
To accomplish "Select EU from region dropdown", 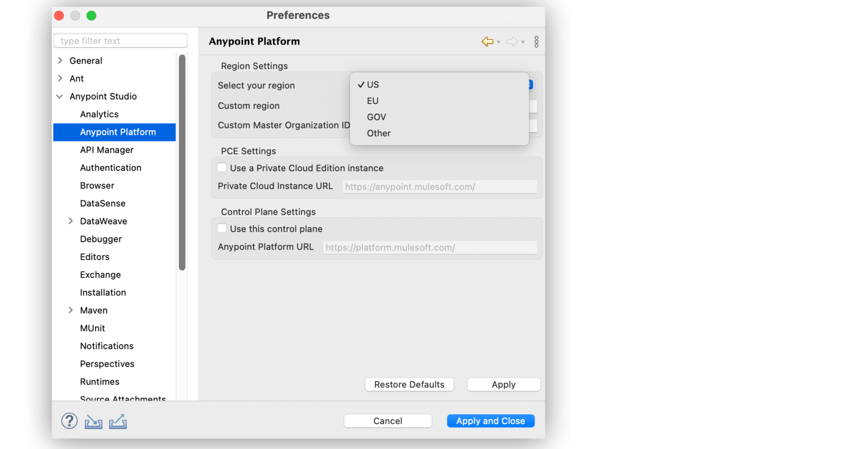I will click(372, 101).
